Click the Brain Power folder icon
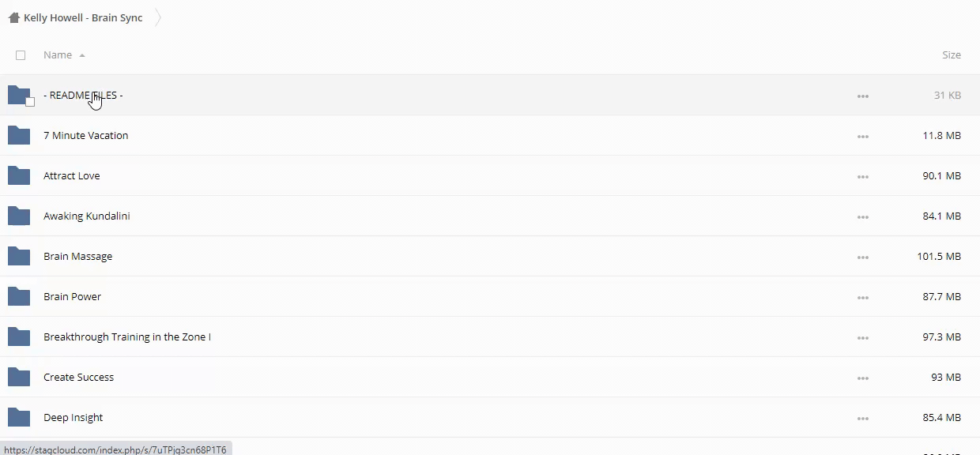The image size is (980, 455). pos(19,296)
